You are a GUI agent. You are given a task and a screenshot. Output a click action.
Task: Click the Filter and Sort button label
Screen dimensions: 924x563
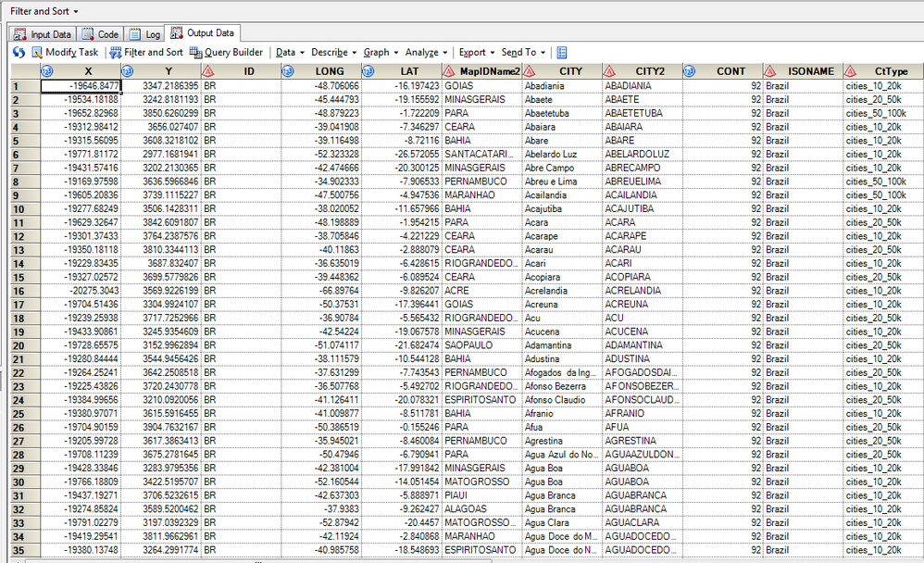[x=153, y=53]
